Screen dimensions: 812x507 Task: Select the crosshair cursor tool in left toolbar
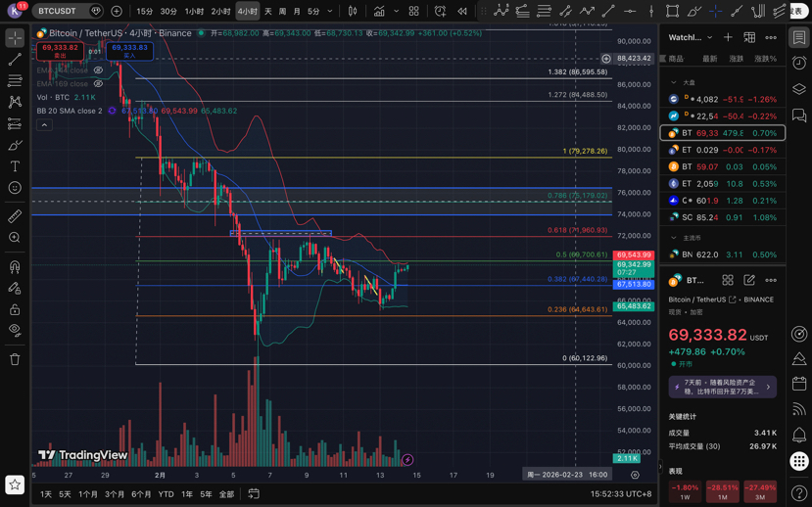click(15, 38)
